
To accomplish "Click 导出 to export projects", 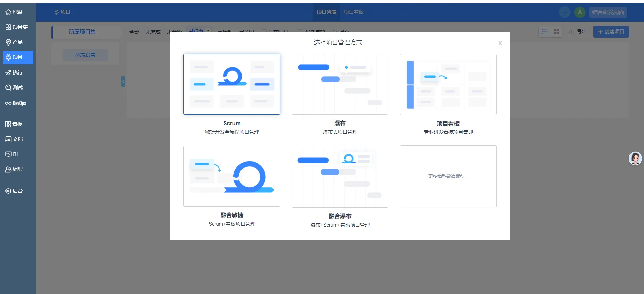I will pos(578,32).
